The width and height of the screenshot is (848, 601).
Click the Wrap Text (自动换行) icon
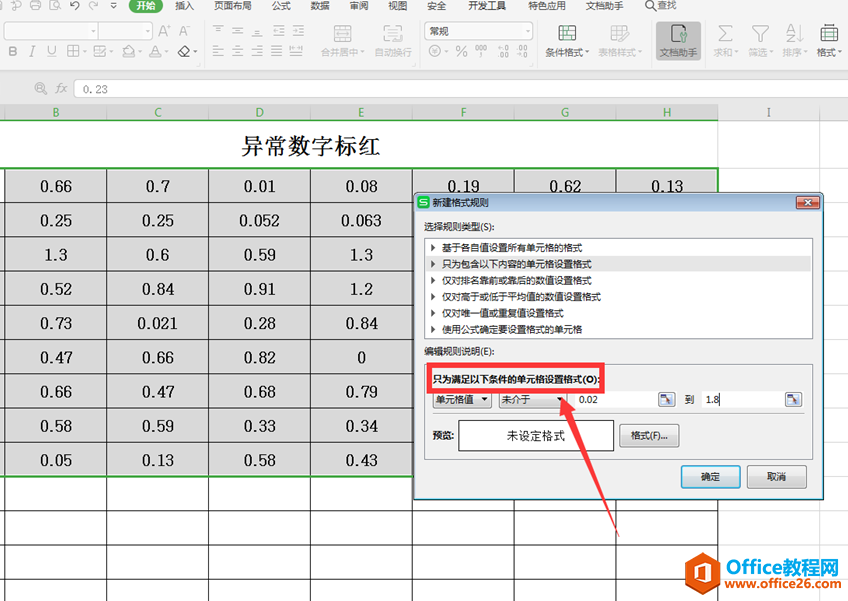click(x=393, y=34)
